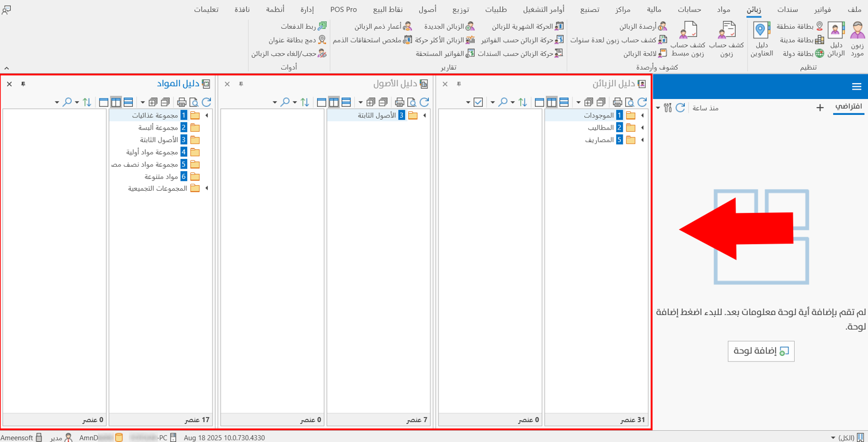Switch دليل الأصول to horizontal split view
This screenshot has height=442, width=868.
[x=346, y=102]
